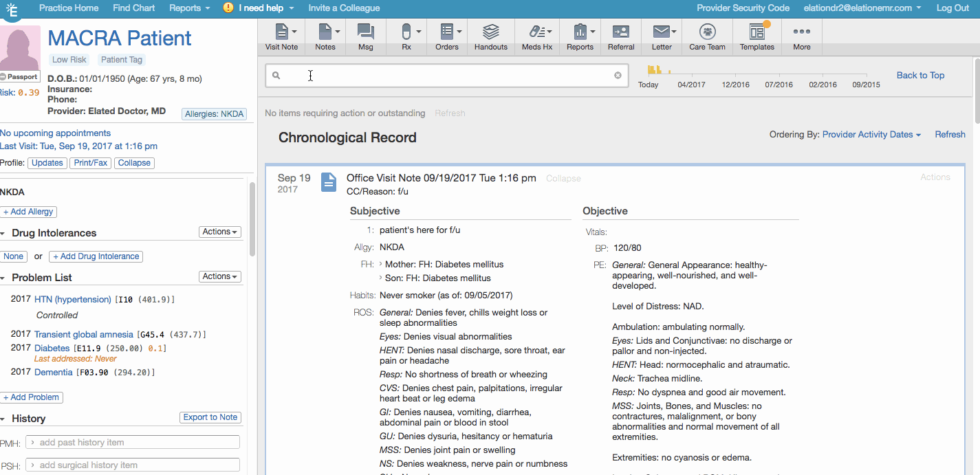The height and width of the screenshot is (475, 980).
Task: Click the patient photo avatar
Action: (x=21, y=48)
